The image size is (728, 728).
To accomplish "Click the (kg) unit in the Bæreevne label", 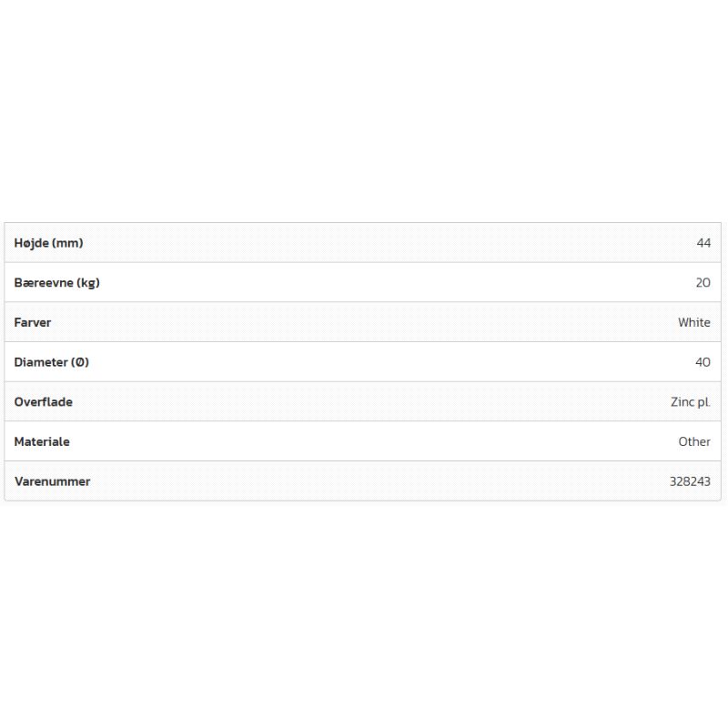I will pyautogui.click(x=87, y=282).
